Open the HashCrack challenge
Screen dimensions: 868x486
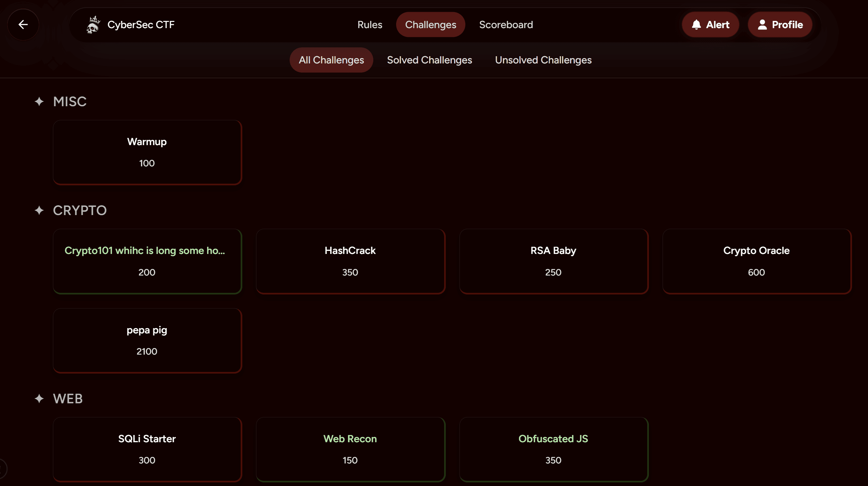click(350, 261)
